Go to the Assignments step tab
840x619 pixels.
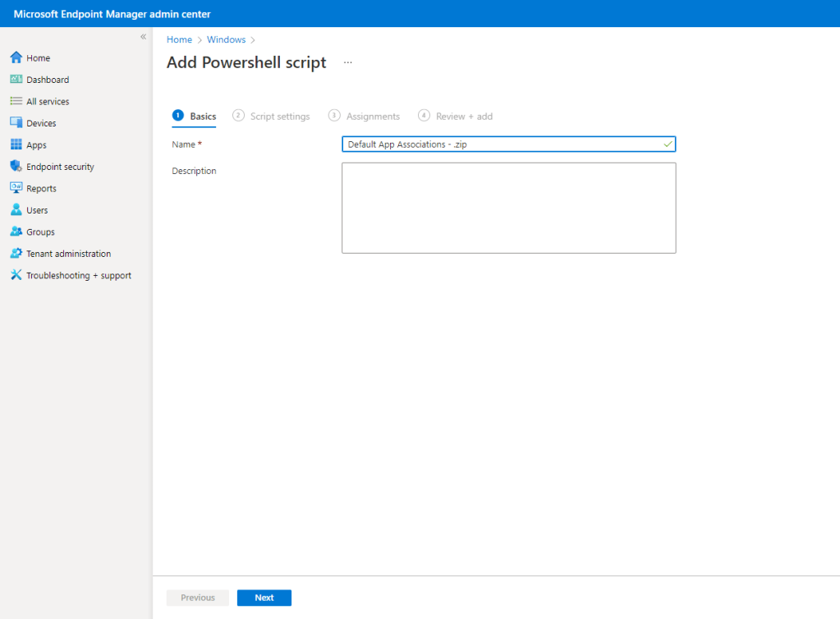point(365,117)
